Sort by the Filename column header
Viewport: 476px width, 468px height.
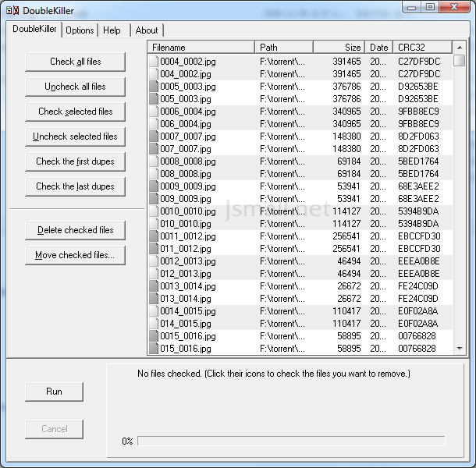coord(201,48)
